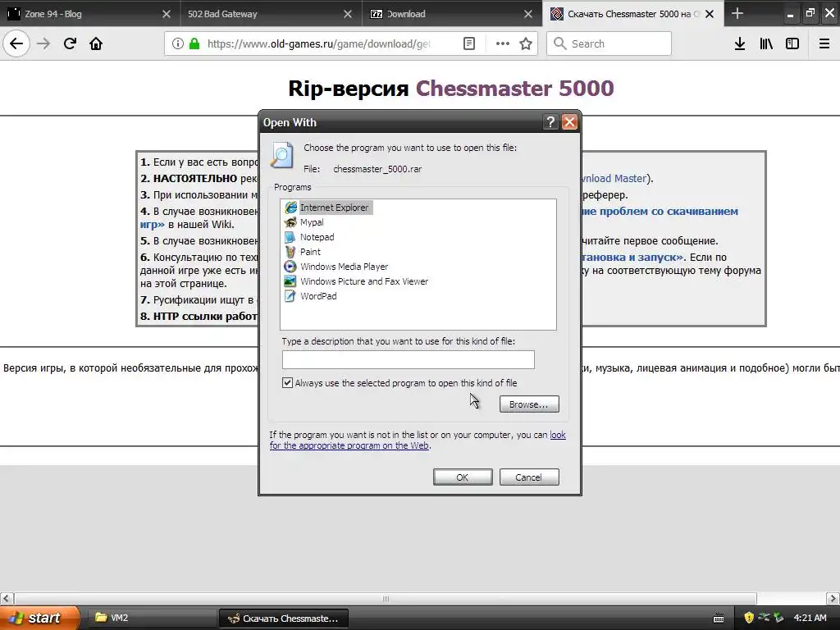This screenshot has height=630, width=840.
Task: Click the 4:21 AM taskbar clock
Action: click(810, 618)
